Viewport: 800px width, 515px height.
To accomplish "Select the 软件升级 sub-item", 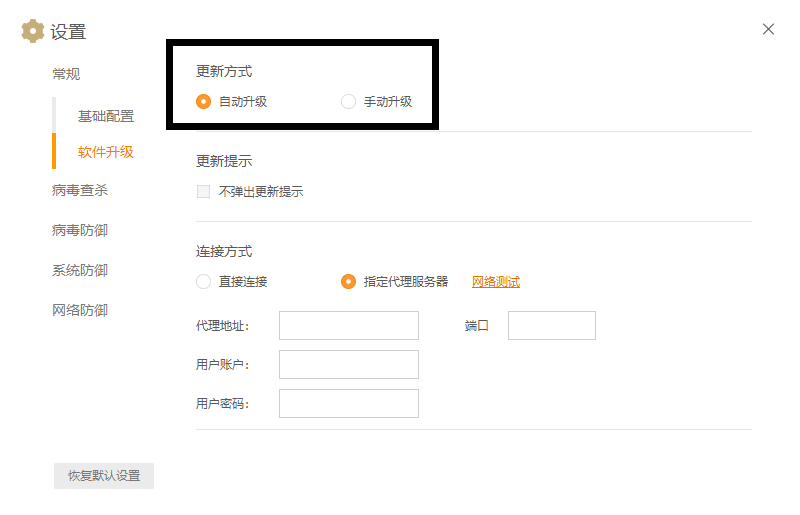I will coord(106,152).
